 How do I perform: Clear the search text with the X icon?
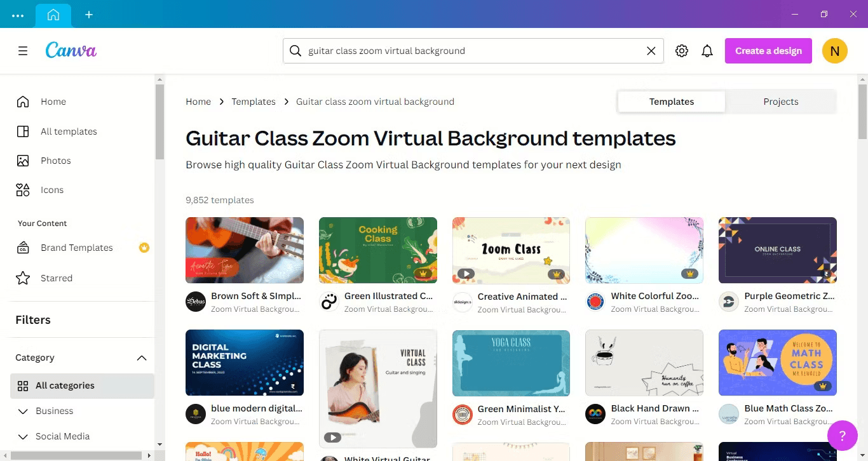coord(651,51)
